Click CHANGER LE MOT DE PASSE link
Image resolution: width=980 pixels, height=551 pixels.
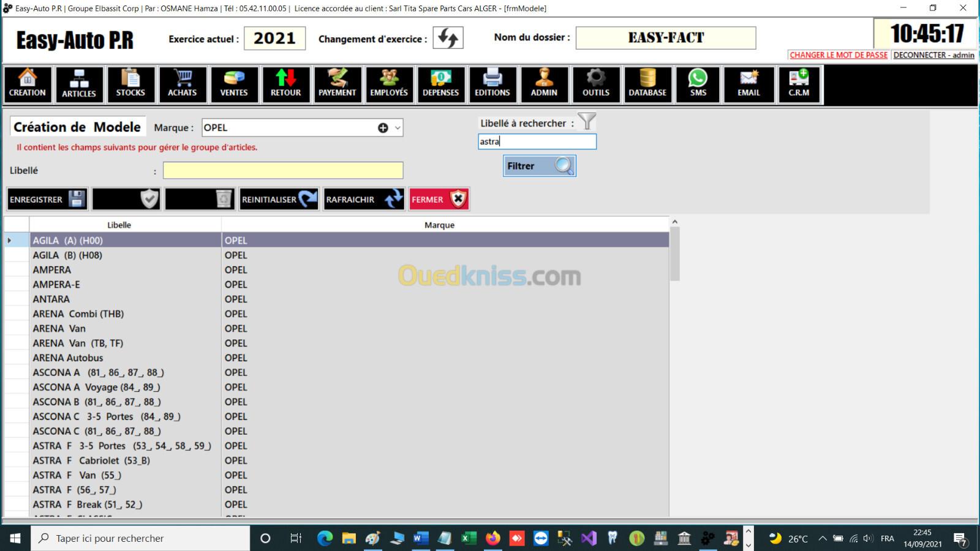[838, 55]
